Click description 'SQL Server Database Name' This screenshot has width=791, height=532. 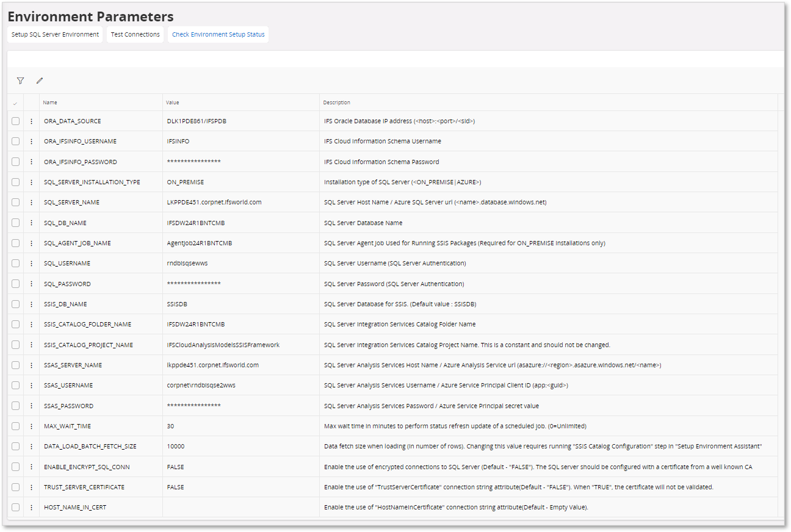pos(363,223)
